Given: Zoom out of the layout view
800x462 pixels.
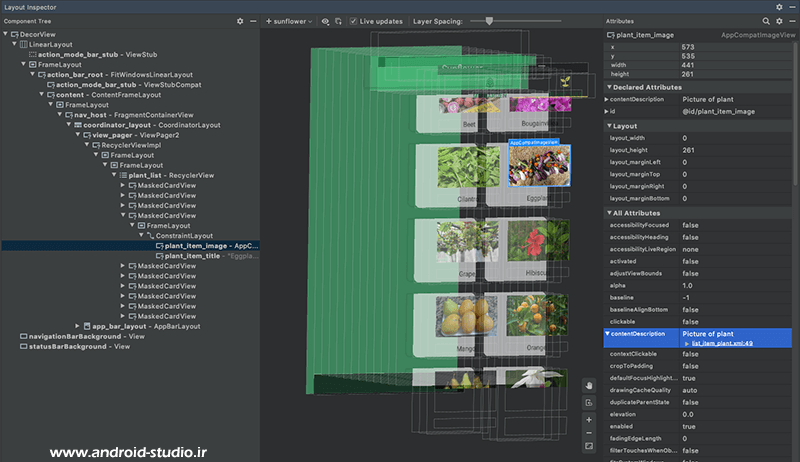Looking at the screenshot, I should click(x=589, y=433).
